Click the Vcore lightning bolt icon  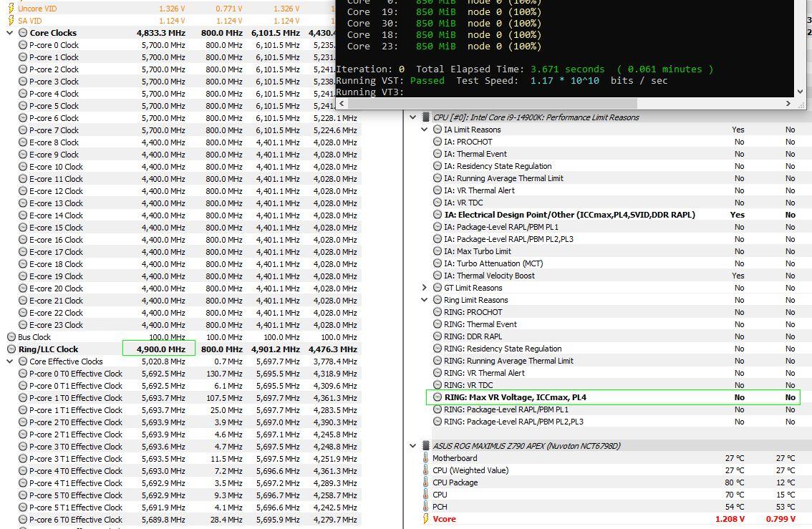click(425, 519)
